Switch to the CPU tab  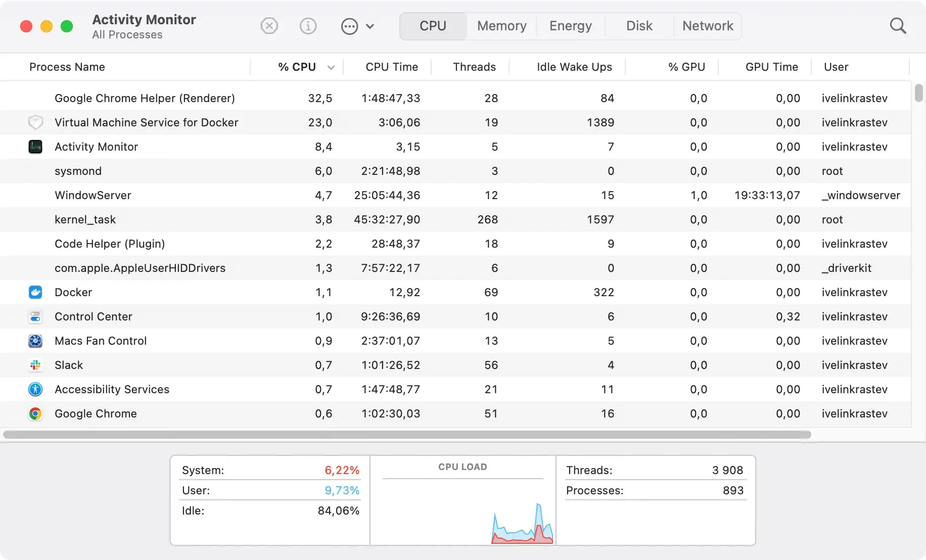coord(433,26)
